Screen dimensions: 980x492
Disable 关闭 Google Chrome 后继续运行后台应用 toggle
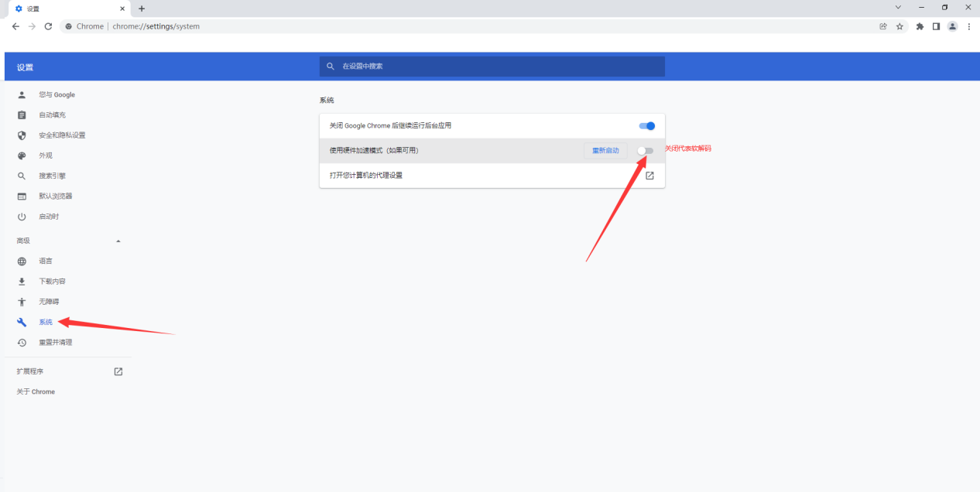(x=646, y=126)
